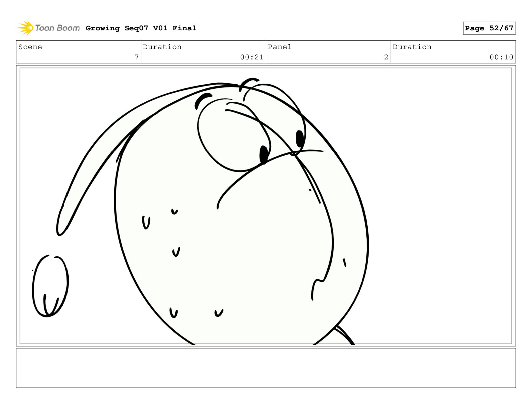
Task: Click the empty notes box below panel
Action: pos(266,368)
